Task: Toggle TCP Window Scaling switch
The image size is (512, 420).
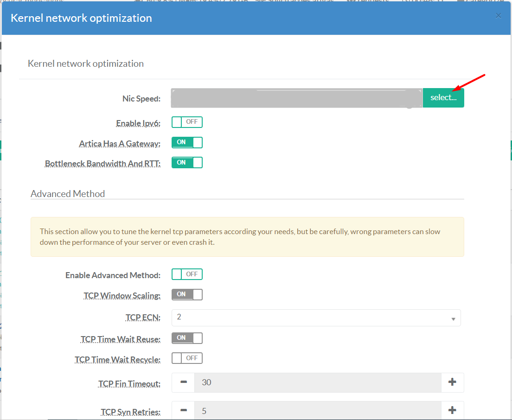Action: click(x=187, y=294)
